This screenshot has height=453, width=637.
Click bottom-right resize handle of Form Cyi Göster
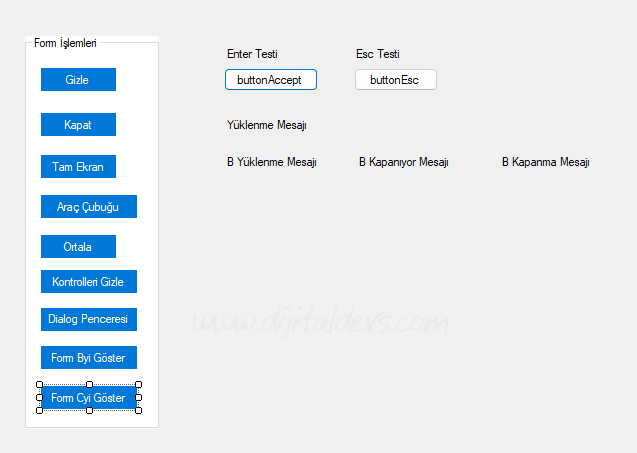point(138,410)
